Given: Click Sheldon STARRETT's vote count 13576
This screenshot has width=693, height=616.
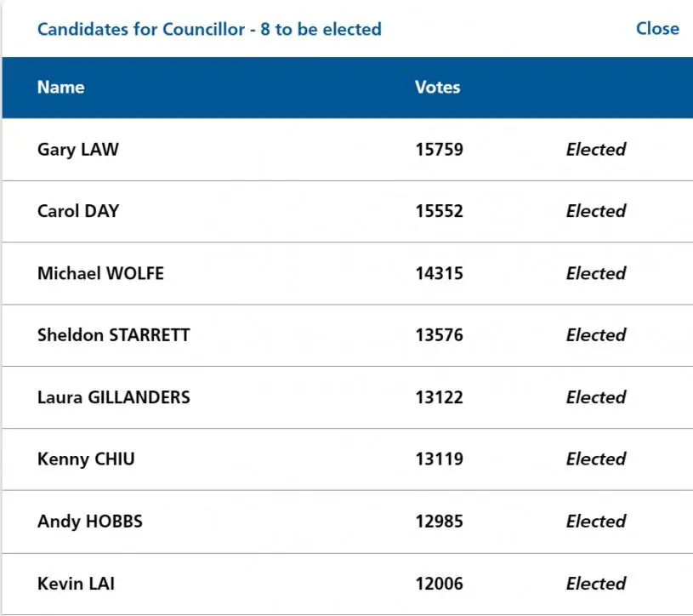Looking at the screenshot, I should tap(439, 335).
